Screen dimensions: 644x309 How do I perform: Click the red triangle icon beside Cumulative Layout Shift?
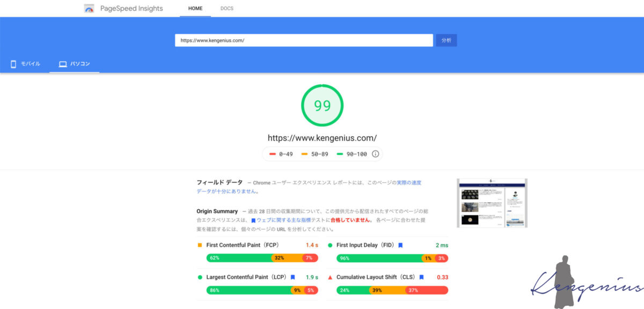click(x=330, y=277)
